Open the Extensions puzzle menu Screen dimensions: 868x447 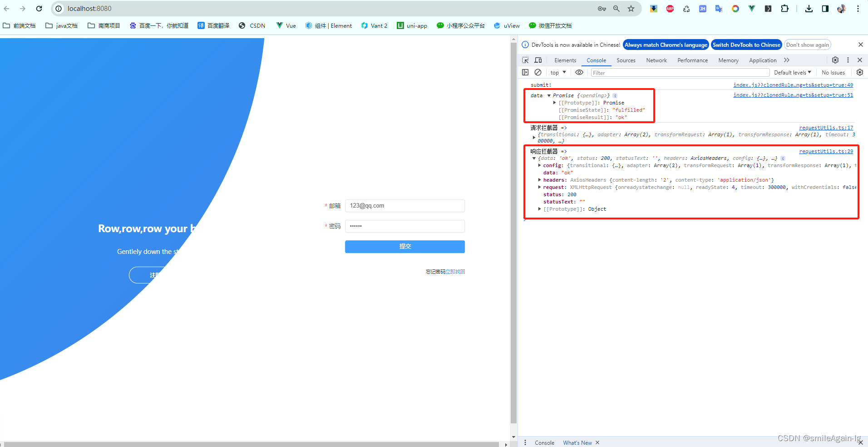click(x=784, y=9)
